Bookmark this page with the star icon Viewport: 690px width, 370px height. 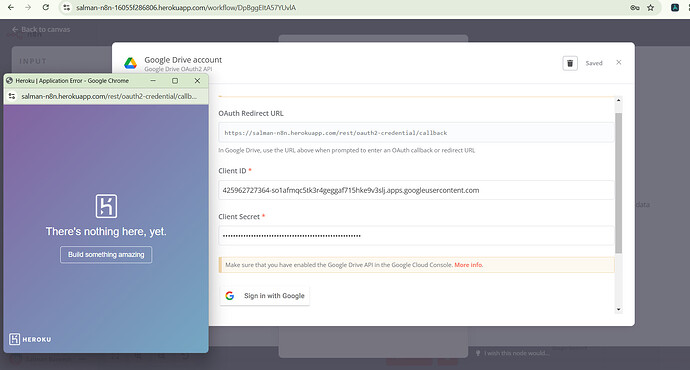point(650,7)
